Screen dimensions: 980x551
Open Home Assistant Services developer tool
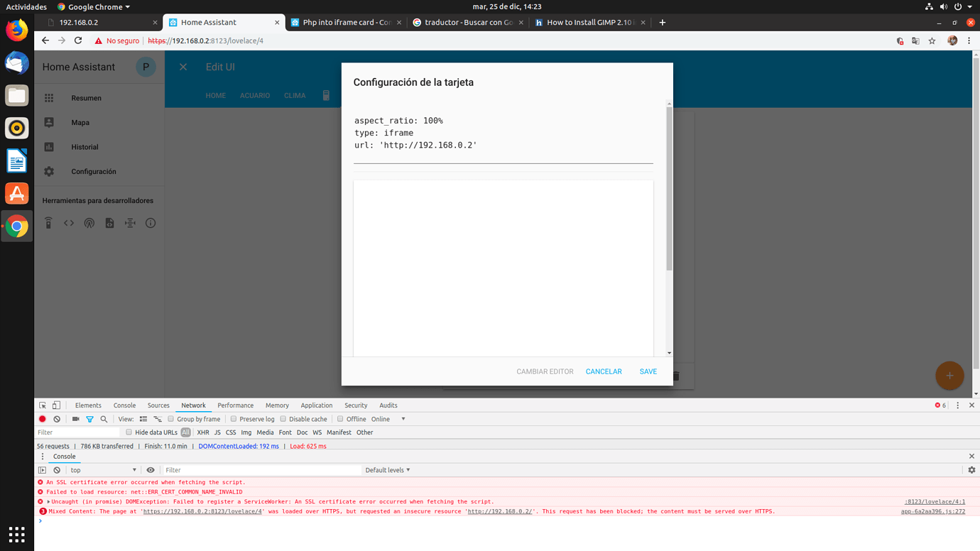pos(48,222)
